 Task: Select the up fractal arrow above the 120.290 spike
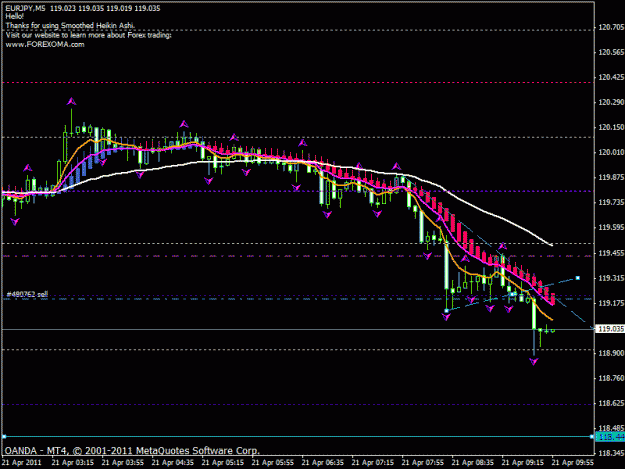pos(71,101)
